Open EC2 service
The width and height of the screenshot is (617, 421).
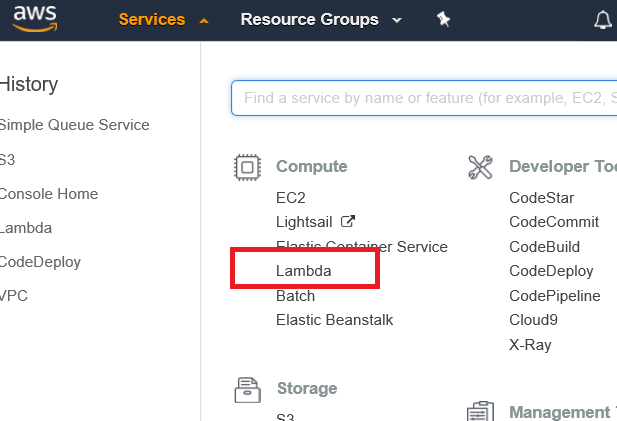(x=291, y=198)
